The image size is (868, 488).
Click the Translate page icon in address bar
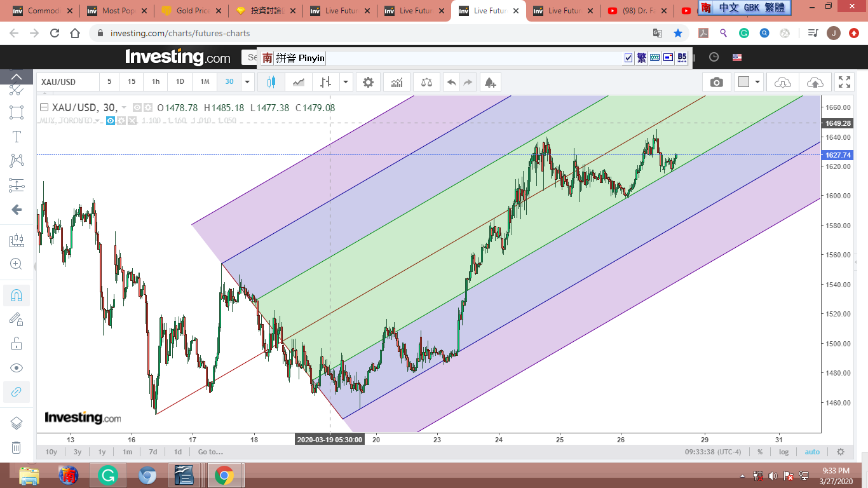658,33
